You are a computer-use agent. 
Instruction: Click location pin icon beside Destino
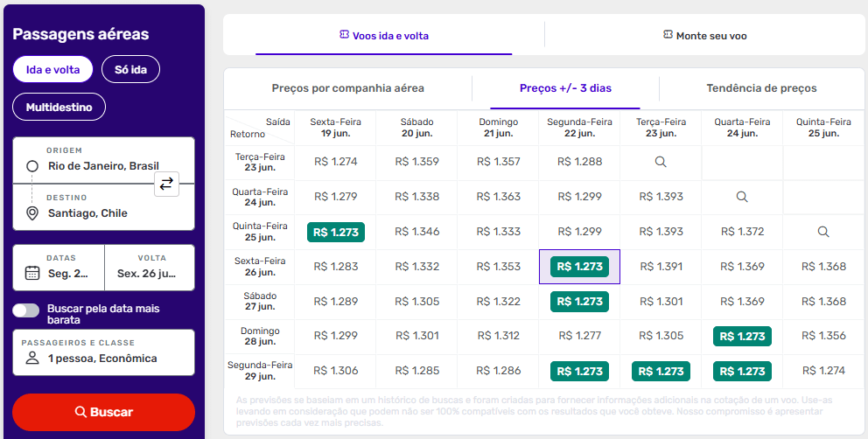pyautogui.click(x=32, y=213)
